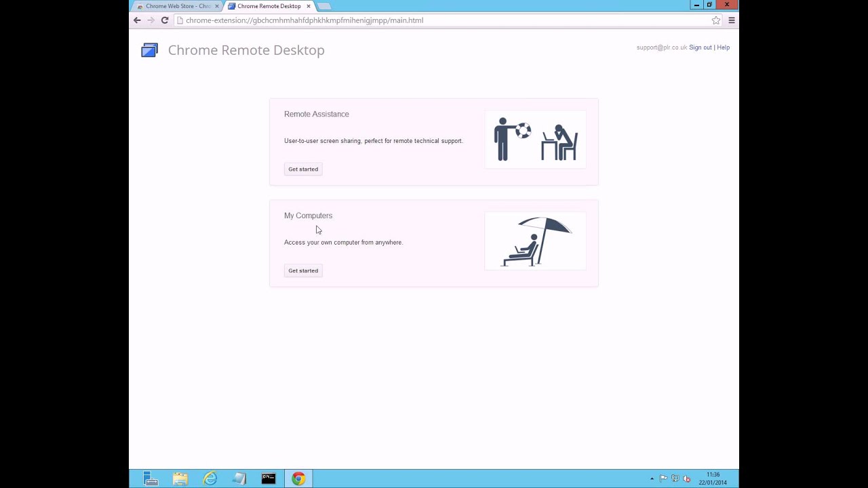
Task: Click Get started under Remote Assistance
Action: pos(302,169)
